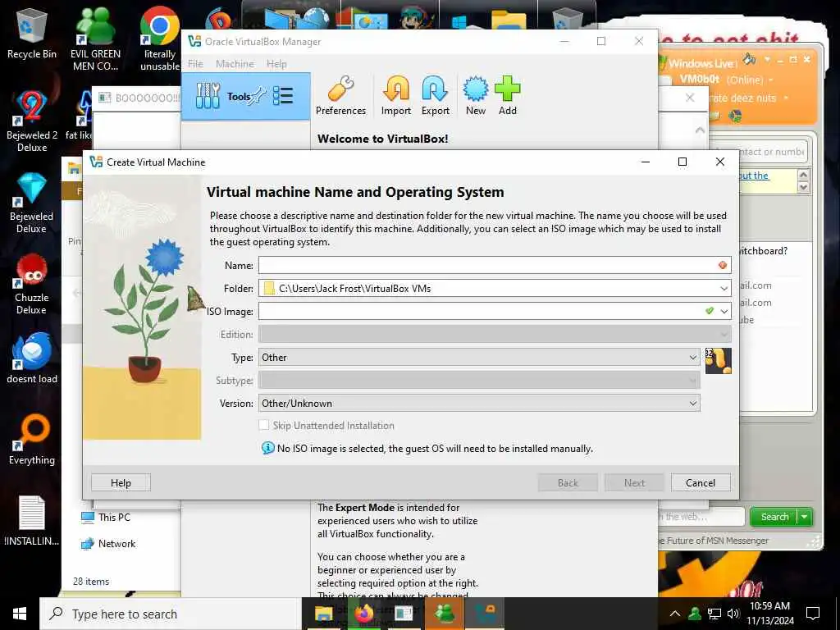This screenshot has height=630, width=840.
Task: Open the File menu in VirtualBox Manager
Action: pyautogui.click(x=195, y=64)
